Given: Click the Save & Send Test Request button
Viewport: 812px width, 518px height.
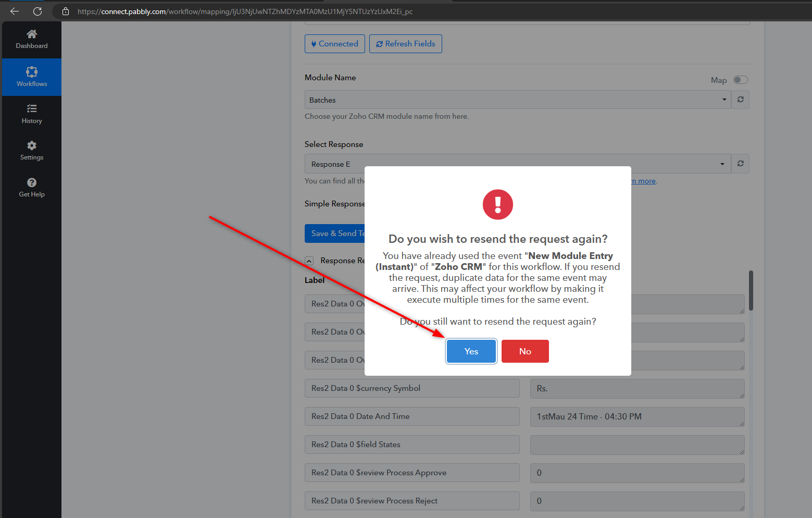Looking at the screenshot, I should [335, 233].
